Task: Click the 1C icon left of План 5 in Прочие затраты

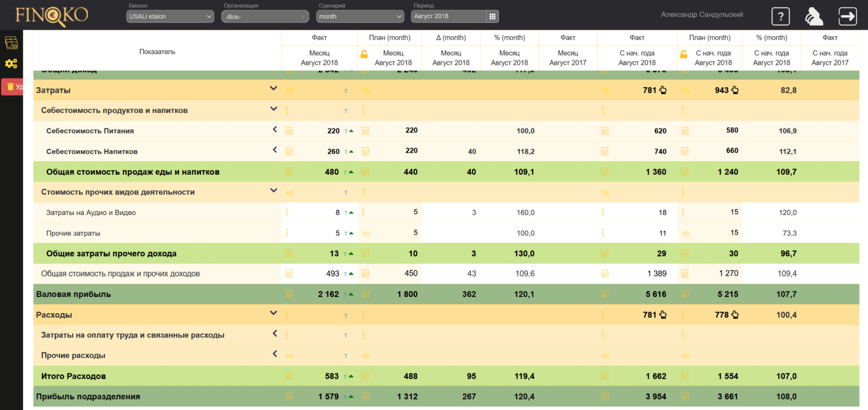Action: click(366, 233)
